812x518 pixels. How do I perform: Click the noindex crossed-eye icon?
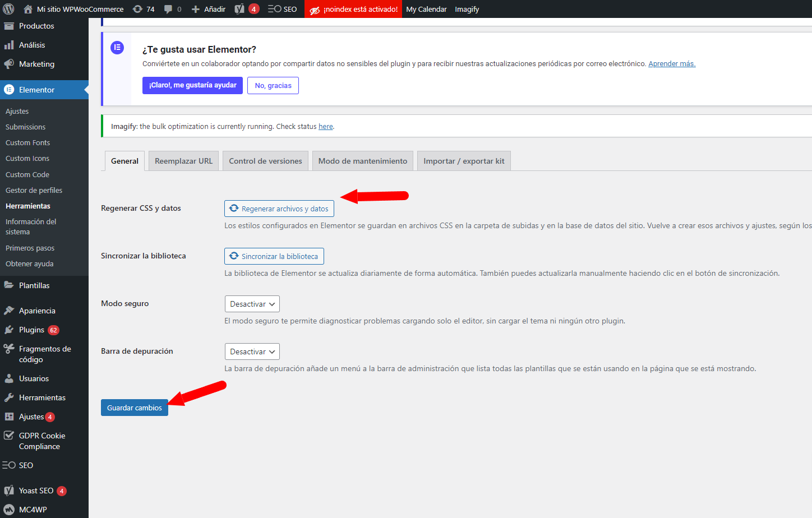(315, 10)
